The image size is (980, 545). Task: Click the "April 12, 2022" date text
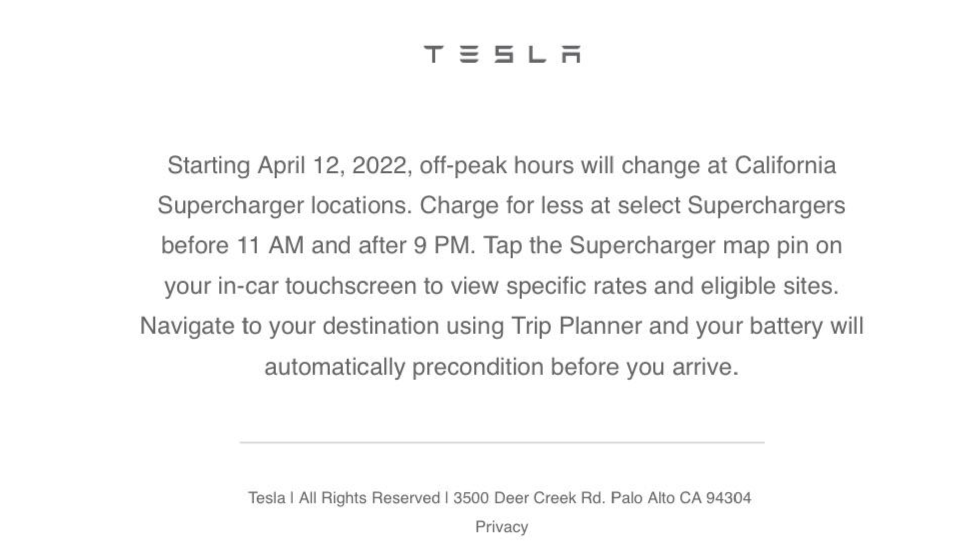332,165
